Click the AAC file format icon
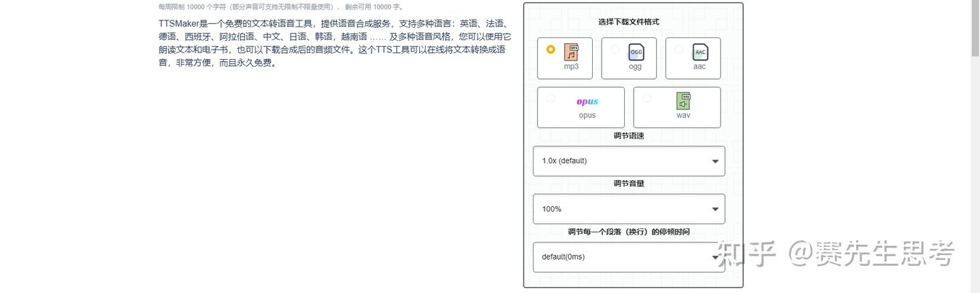 coord(700,52)
